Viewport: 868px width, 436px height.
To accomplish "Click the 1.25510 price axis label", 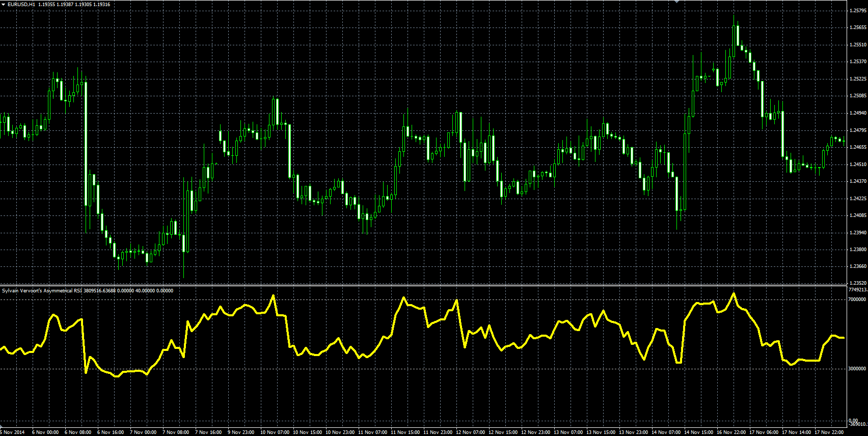I will pyautogui.click(x=858, y=45).
